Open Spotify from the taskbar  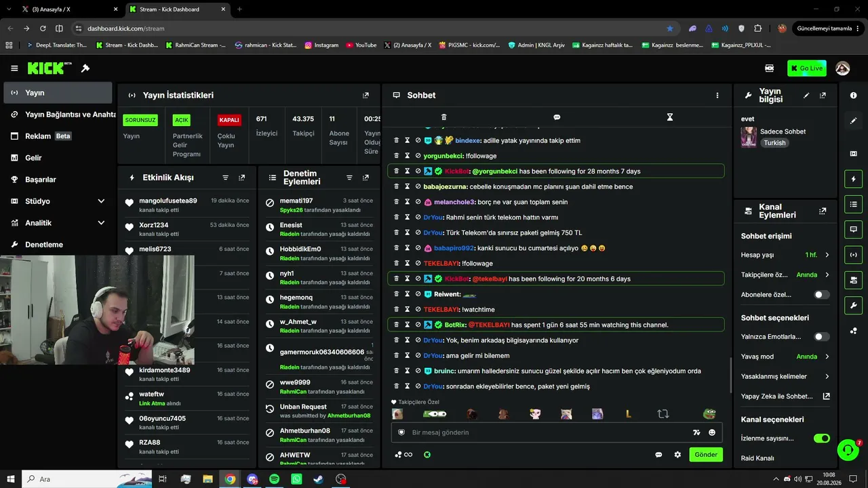[274, 479]
